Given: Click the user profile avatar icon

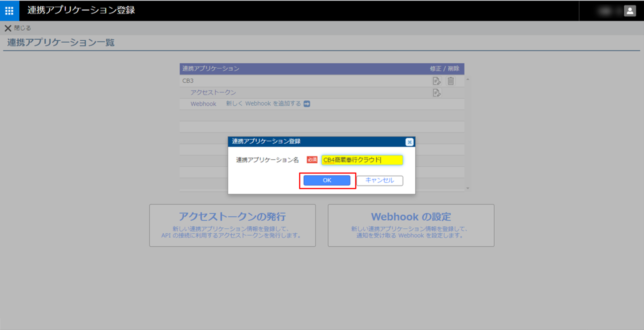Looking at the screenshot, I should (630, 11).
